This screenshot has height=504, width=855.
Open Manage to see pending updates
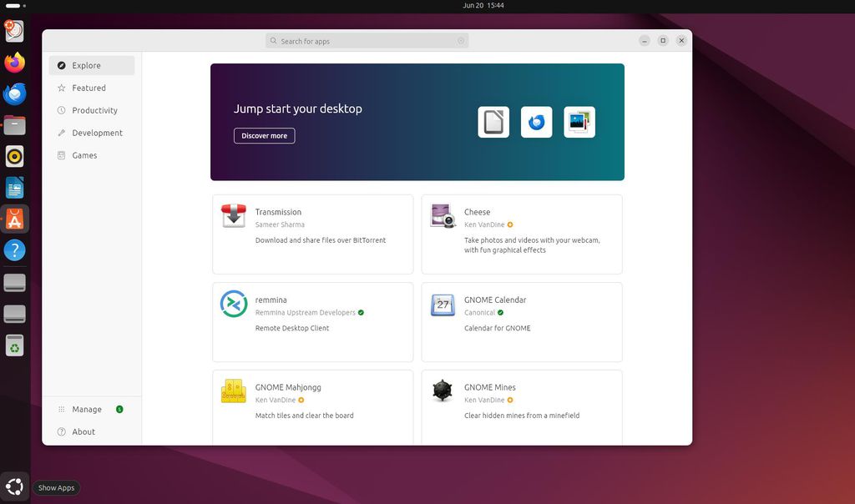(x=86, y=409)
